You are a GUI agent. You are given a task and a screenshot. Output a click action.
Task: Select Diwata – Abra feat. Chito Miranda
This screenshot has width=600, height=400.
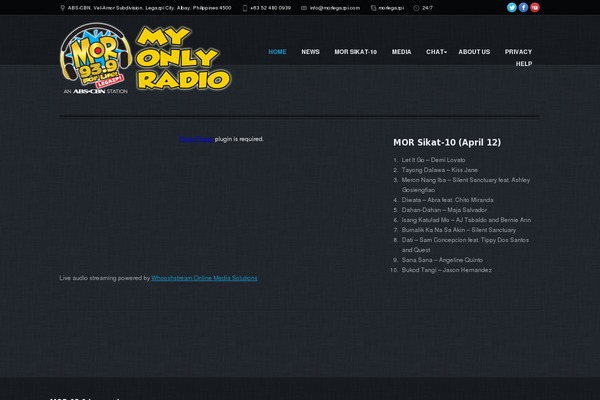[x=447, y=200]
